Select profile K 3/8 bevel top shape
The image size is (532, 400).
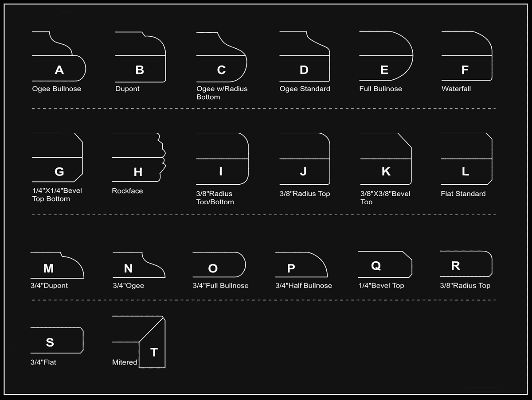pos(386,159)
